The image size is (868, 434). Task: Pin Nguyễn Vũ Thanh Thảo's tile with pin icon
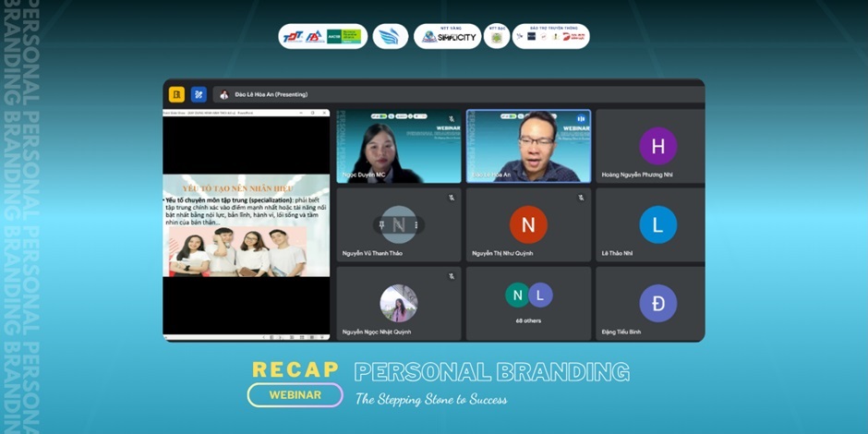pos(382,224)
